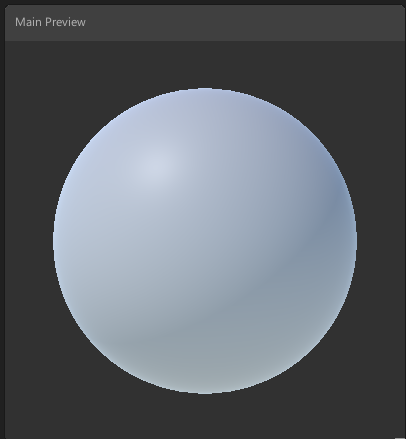
Task: Select the Main Preview header bar
Action: click(x=205, y=23)
